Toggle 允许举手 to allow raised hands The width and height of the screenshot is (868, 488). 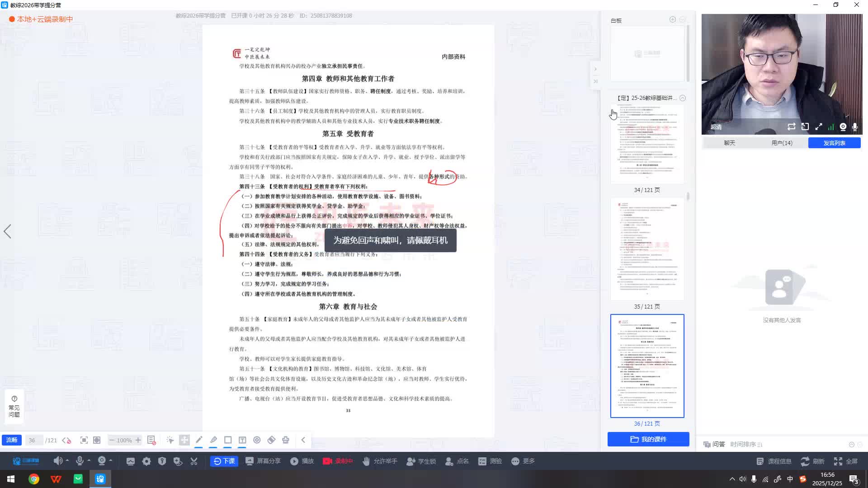pyautogui.click(x=380, y=461)
